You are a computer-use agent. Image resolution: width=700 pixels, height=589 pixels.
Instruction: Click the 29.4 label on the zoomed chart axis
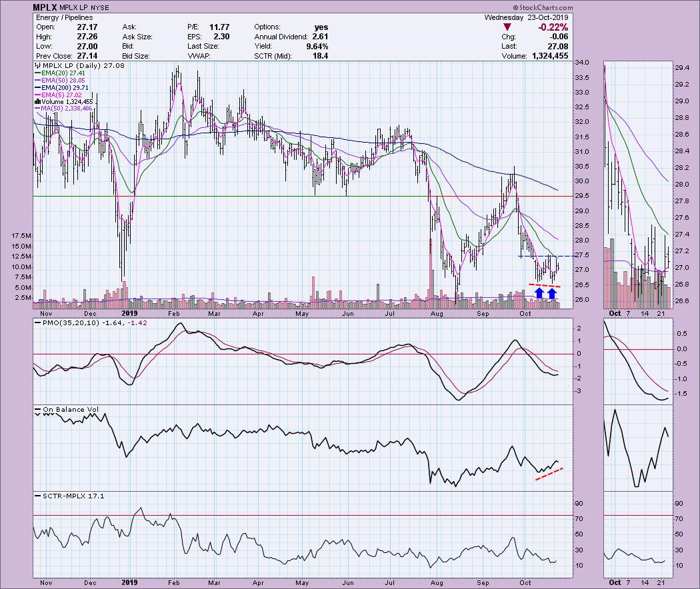coord(683,68)
